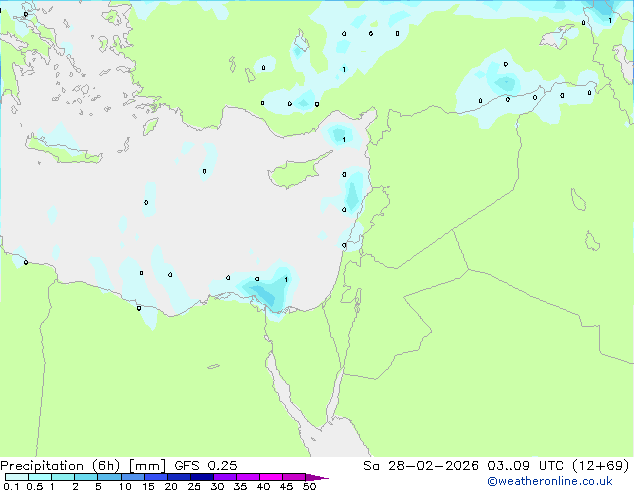The width and height of the screenshot is (634, 490).
Task: Click the 30–35 mm purple legend swatch
Action: pyautogui.click(x=224, y=477)
